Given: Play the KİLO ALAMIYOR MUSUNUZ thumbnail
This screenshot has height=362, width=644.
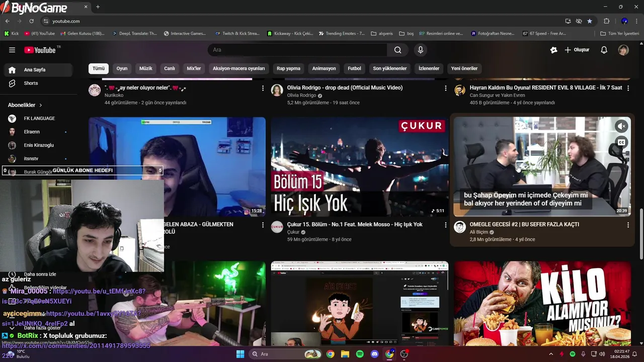Looking at the screenshot, I should tap(542, 304).
